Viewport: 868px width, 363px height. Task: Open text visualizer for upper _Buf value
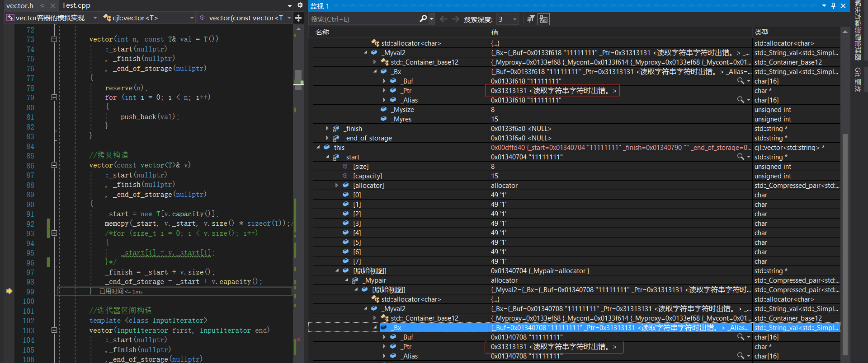[741, 81]
